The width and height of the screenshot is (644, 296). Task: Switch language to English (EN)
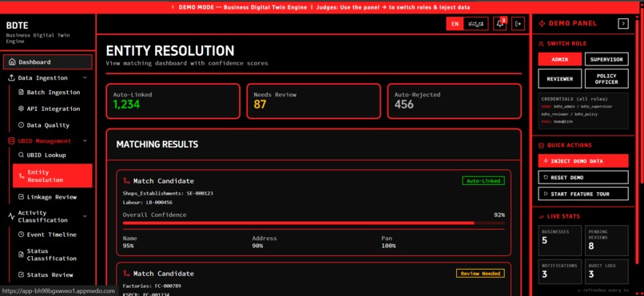(x=455, y=24)
